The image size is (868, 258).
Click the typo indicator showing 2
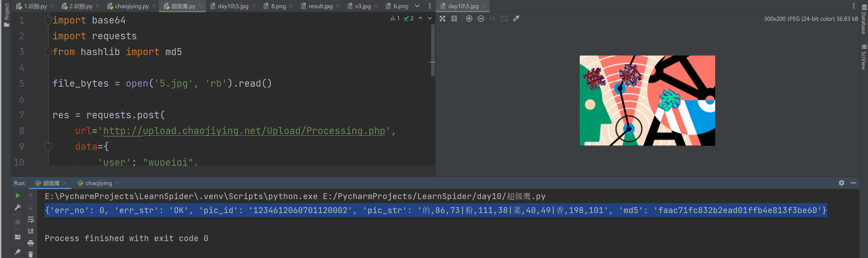tap(409, 18)
